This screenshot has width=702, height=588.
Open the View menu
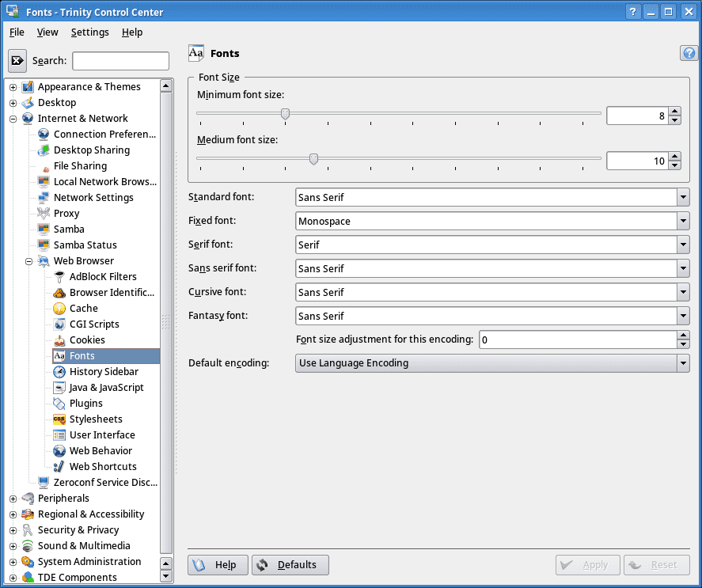[47, 32]
